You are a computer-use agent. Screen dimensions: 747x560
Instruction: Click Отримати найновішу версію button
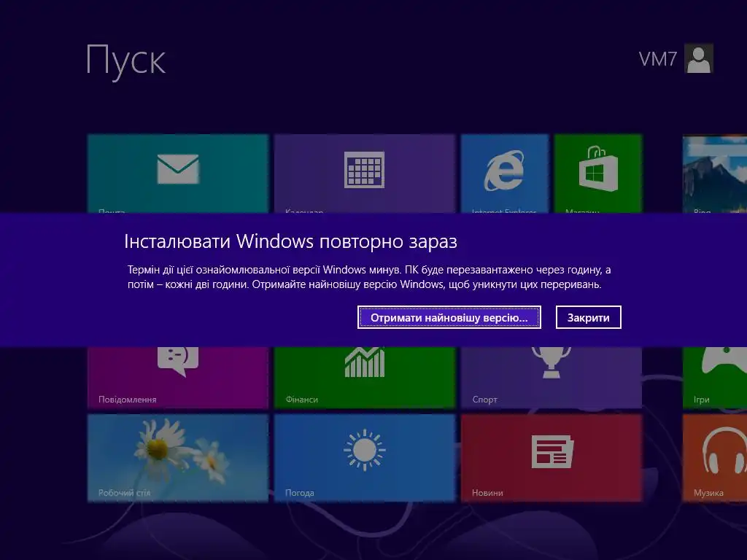click(x=449, y=317)
